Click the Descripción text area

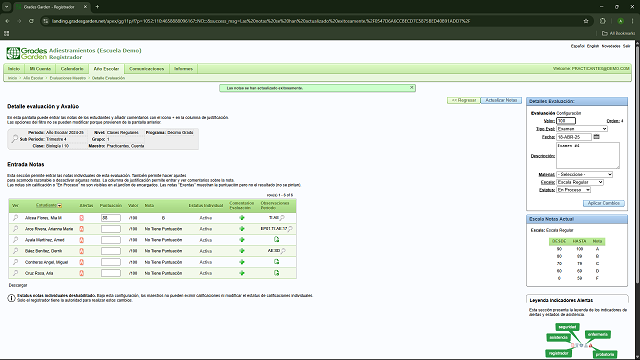tap(588, 155)
